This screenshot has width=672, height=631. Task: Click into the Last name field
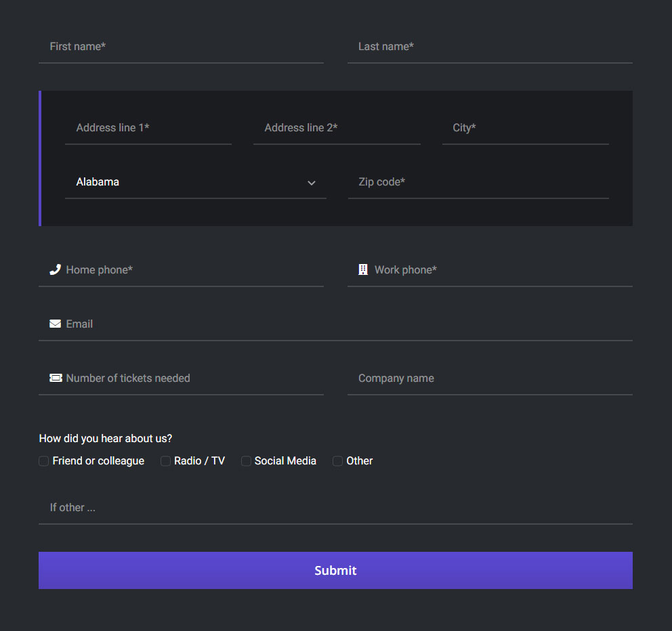489,47
